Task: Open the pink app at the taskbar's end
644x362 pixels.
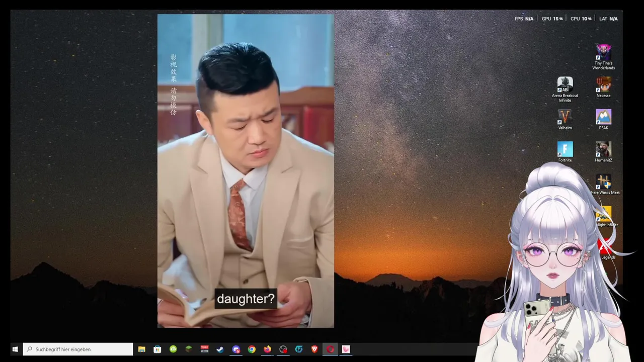Action: tap(346, 349)
